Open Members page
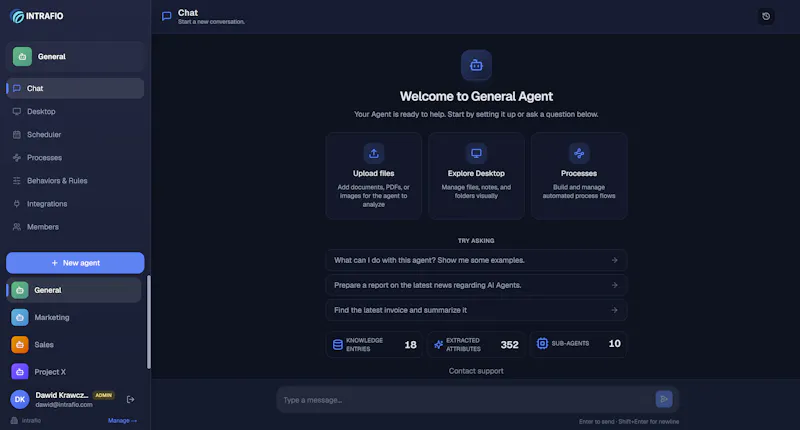This screenshot has height=430, width=800. 75,227
